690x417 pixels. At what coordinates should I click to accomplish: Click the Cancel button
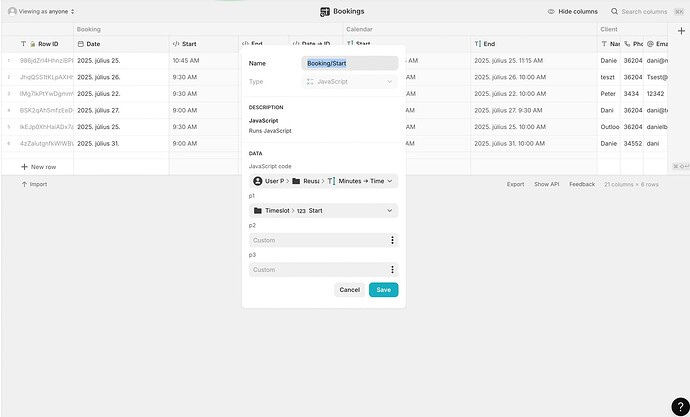coord(349,290)
